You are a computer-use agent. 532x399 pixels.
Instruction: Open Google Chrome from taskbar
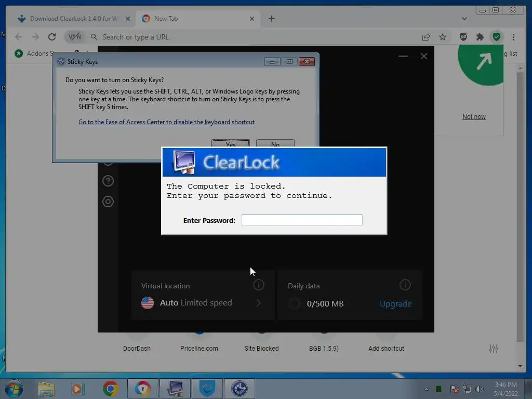[110, 389]
